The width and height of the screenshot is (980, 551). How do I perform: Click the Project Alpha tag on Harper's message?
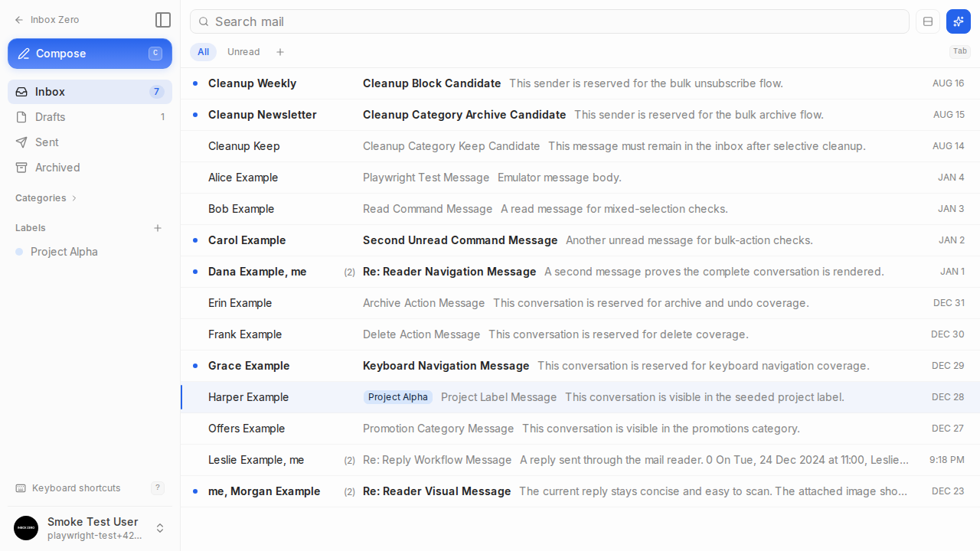[397, 397]
